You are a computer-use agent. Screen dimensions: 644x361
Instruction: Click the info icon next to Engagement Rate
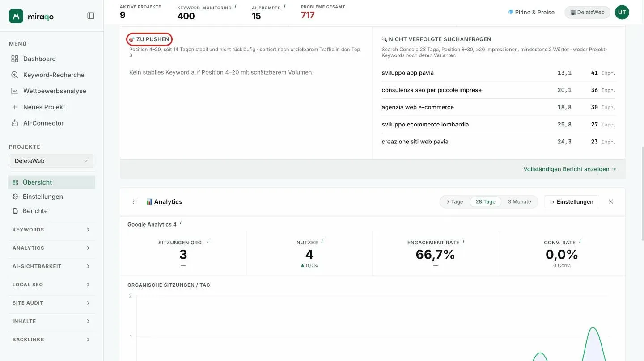coord(463,241)
